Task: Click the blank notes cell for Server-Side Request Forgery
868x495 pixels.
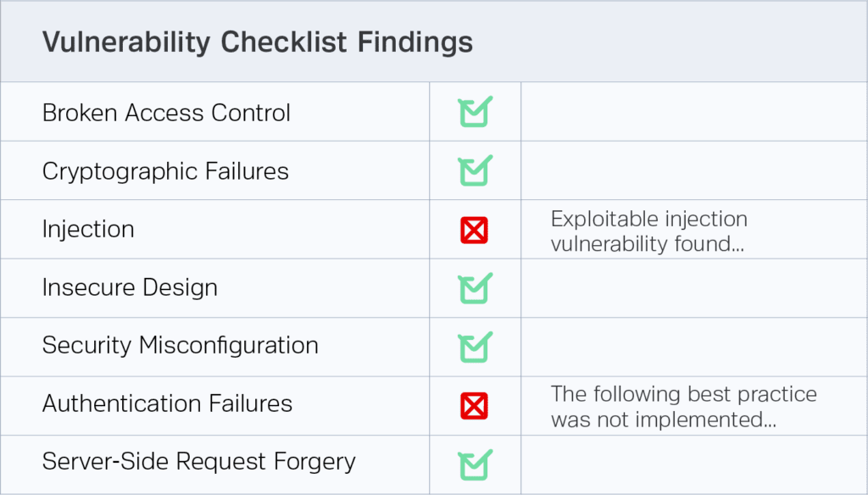Action: point(693,464)
